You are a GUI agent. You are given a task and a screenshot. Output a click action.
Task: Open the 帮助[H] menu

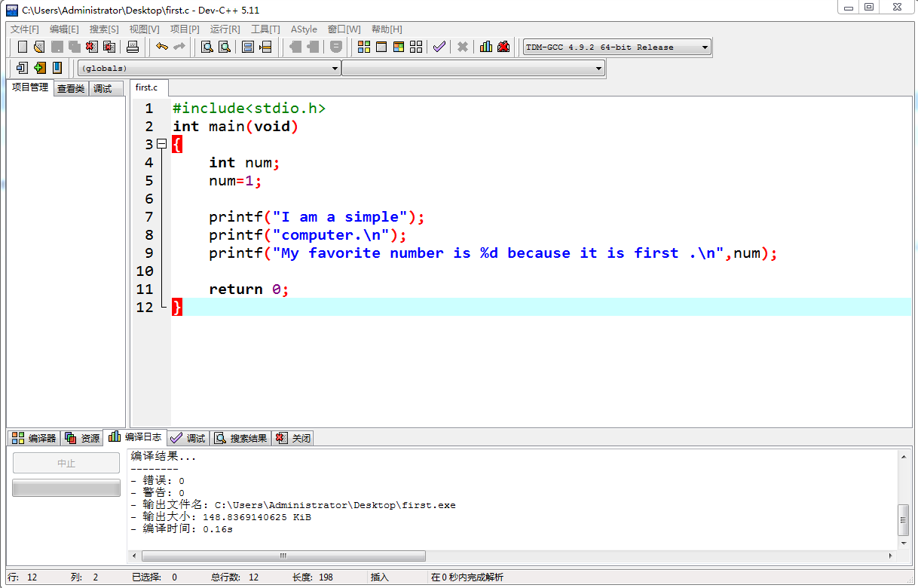click(x=387, y=29)
